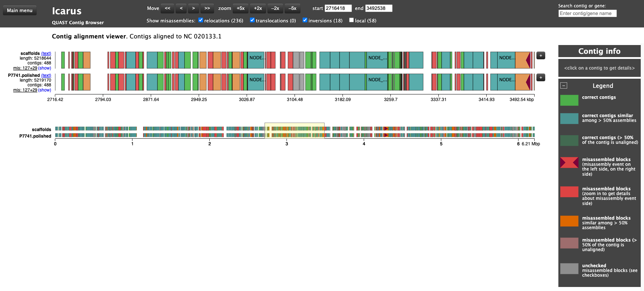
Task: Toggle inversions (18) checkbox
Action: pyautogui.click(x=305, y=20)
